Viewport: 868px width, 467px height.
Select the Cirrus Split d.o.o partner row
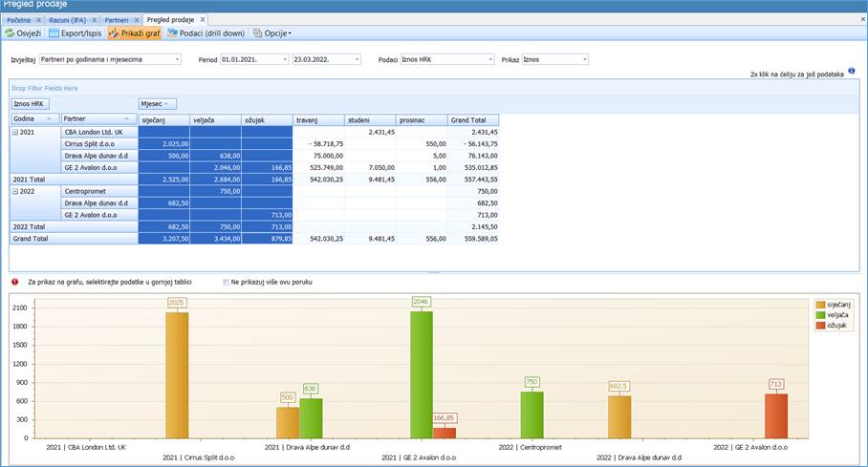(99, 144)
